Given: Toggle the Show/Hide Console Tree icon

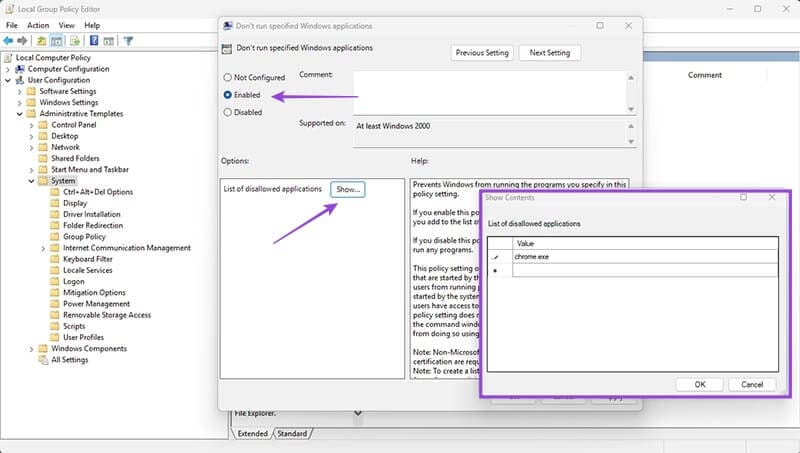Looking at the screenshot, I should [x=57, y=41].
